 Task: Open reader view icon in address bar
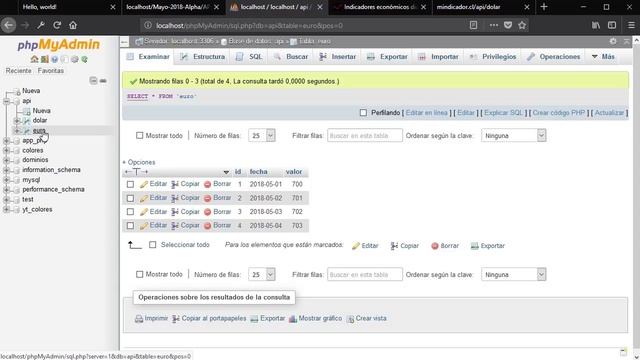pyautogui.click(x=473, y=25)
